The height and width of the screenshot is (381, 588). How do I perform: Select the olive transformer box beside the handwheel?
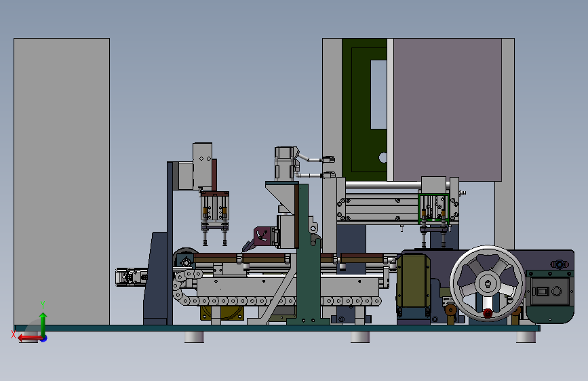pyautogui.click(x=414, y=281)
